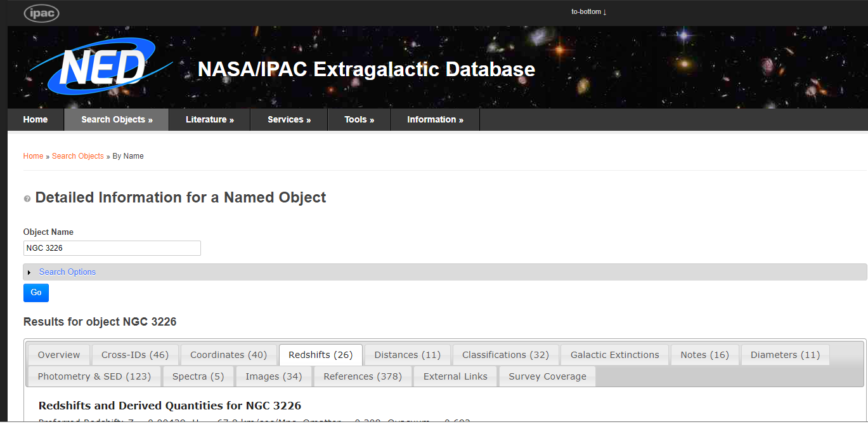Image resolution: width=868 pixels, height=424 pixels.
Task: Open the Diameters (11) tab
Action: pyautogui.click(x=786, y=355)
